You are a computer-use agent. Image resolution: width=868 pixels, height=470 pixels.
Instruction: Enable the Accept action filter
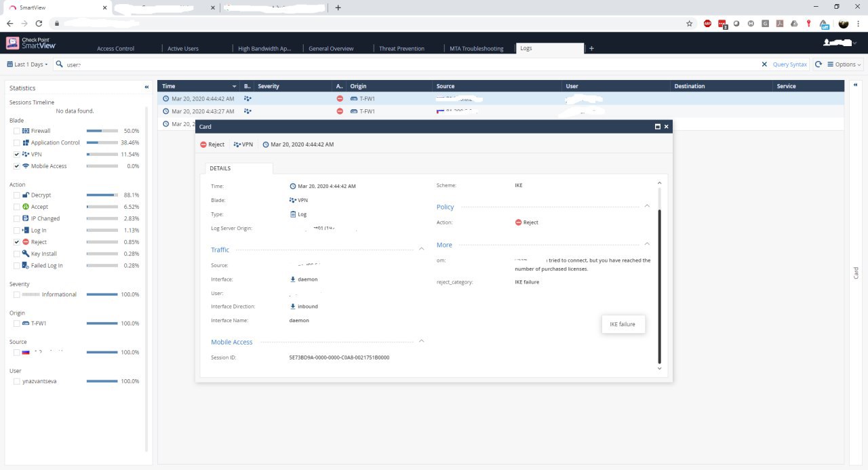(x=17, y=207)
